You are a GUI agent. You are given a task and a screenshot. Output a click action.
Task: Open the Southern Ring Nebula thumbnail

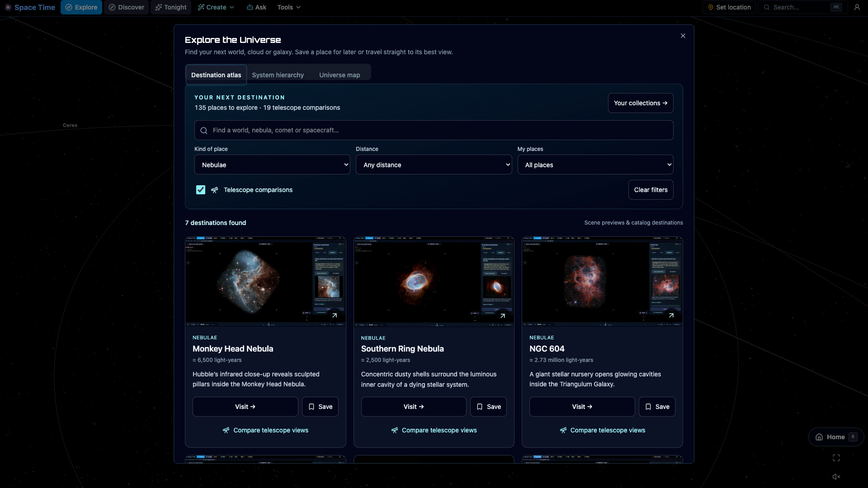[434, 282]
